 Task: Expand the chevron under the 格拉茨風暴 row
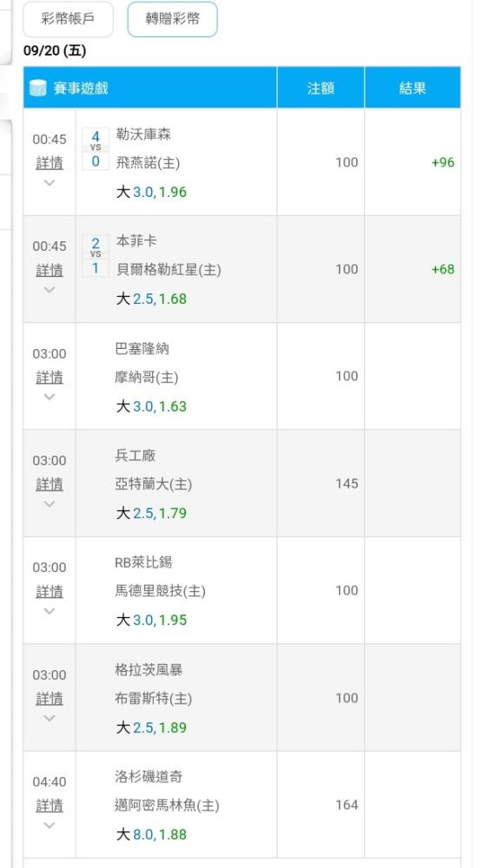tap(50, 718)
